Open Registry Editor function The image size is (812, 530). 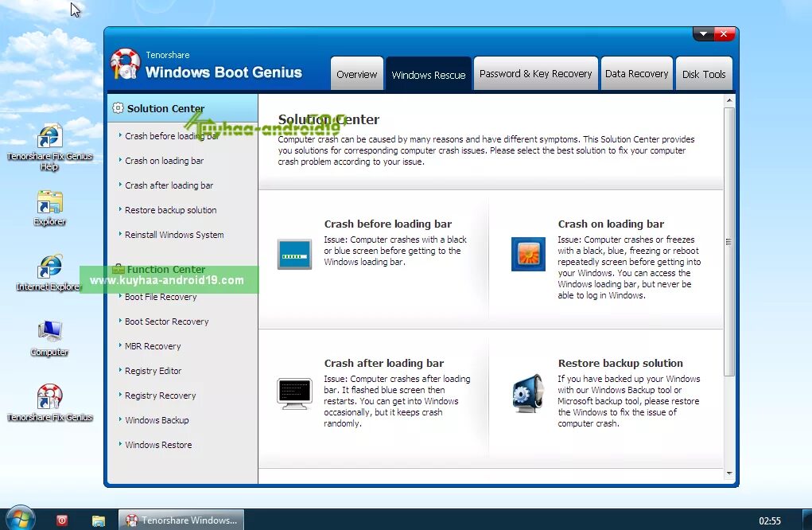pyautogui.click(x=153, y=371)
